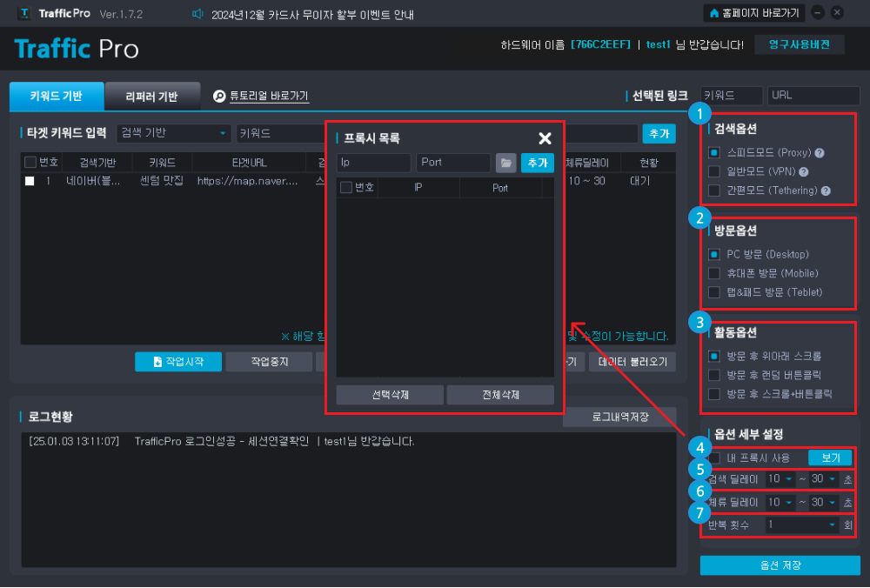Click 선택삭제 in proxy list dialog
This screenshot has width=870, height=588.
pyautogui.click(x=390, y=395)
